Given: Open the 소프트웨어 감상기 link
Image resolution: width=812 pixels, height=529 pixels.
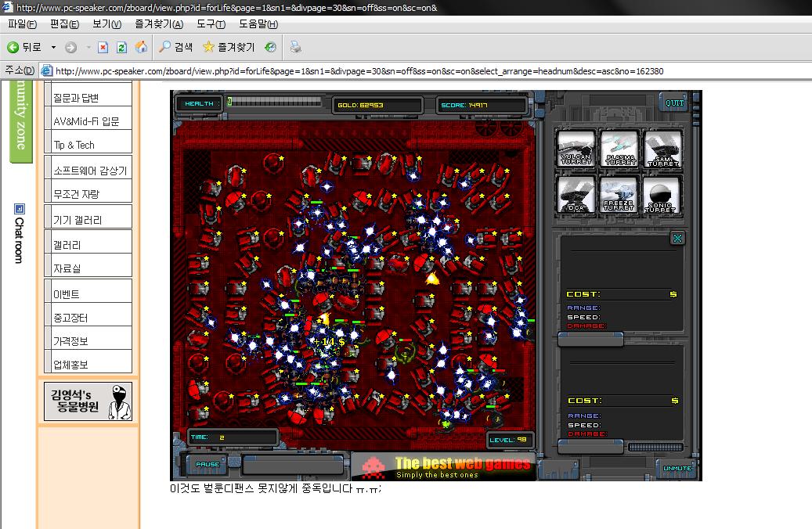Looking at the screenshot, I should (89, 171).
